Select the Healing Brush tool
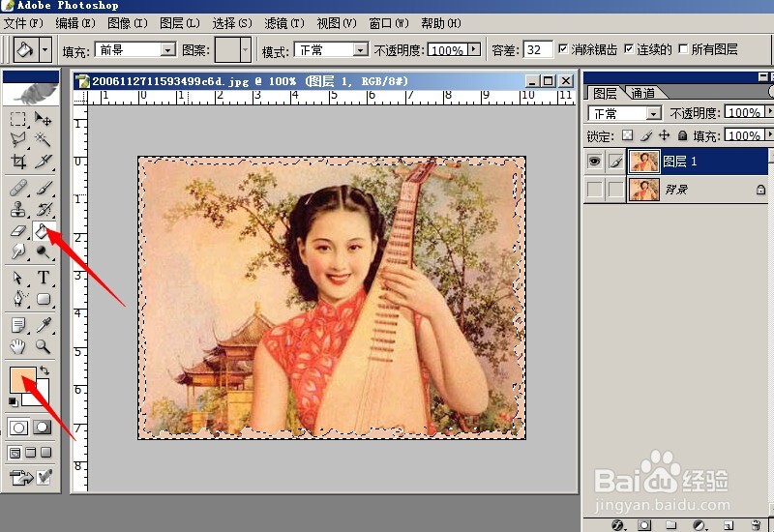The height and width of the screenshot is (532, 774). pyautogui.click(x=18, y=188)
